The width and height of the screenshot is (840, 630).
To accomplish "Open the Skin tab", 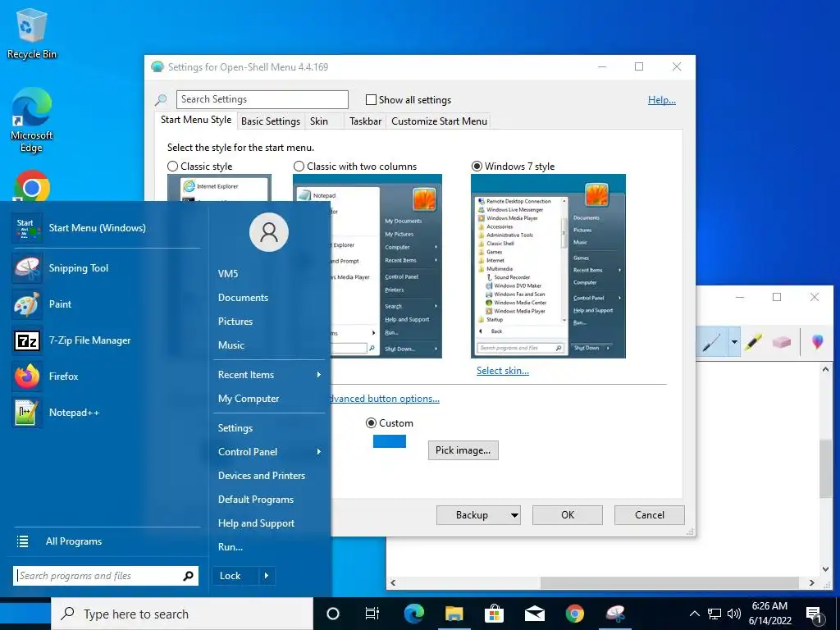I will pos(319,121).
